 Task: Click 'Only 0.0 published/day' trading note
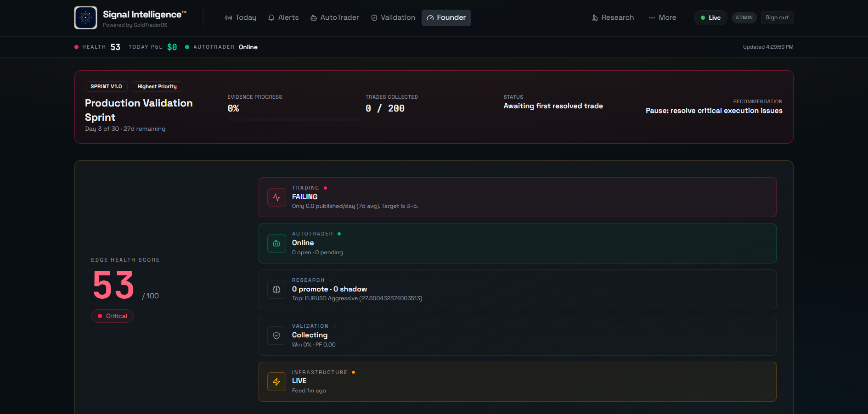(x=355, y=206)
